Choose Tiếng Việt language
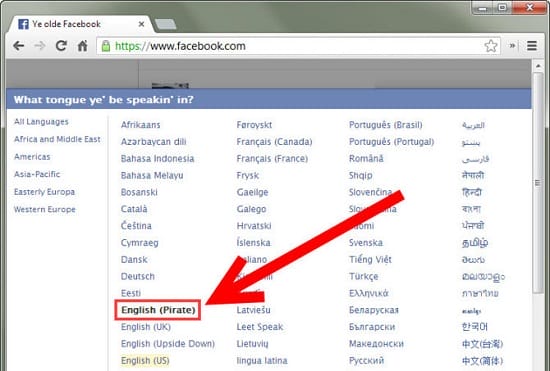The width and height of the screenshot is (550, 371). [370, 259]
